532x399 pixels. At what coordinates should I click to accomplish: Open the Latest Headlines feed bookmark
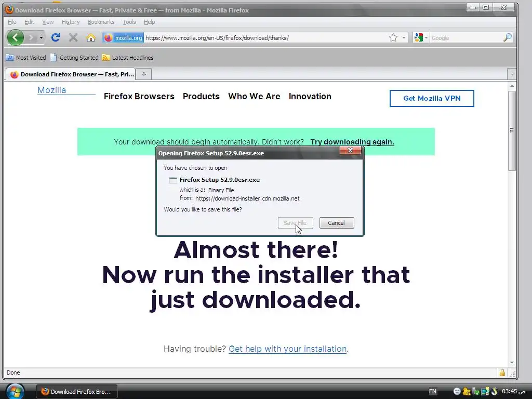point(128,58)
